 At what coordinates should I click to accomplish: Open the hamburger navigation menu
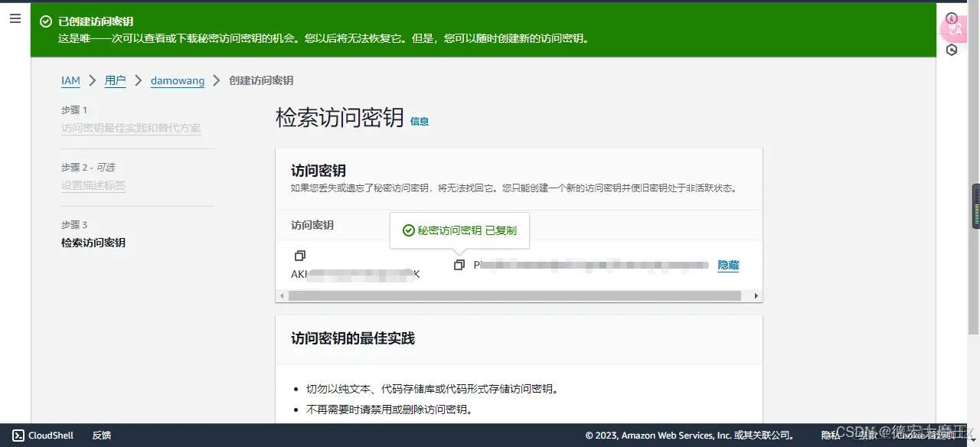pos(15,18)
